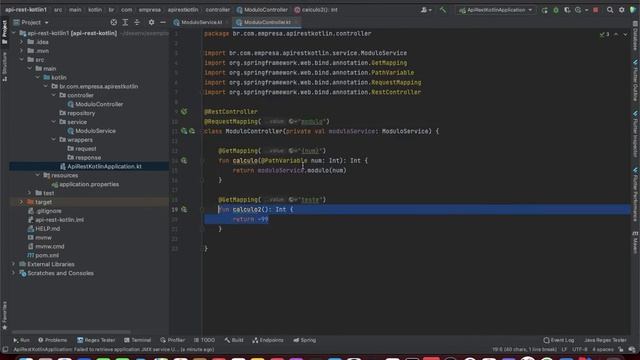Expand the .idea folder
The width and height of the screenshot is (640, 360).
pyautogui.click(x=21, y=42)
